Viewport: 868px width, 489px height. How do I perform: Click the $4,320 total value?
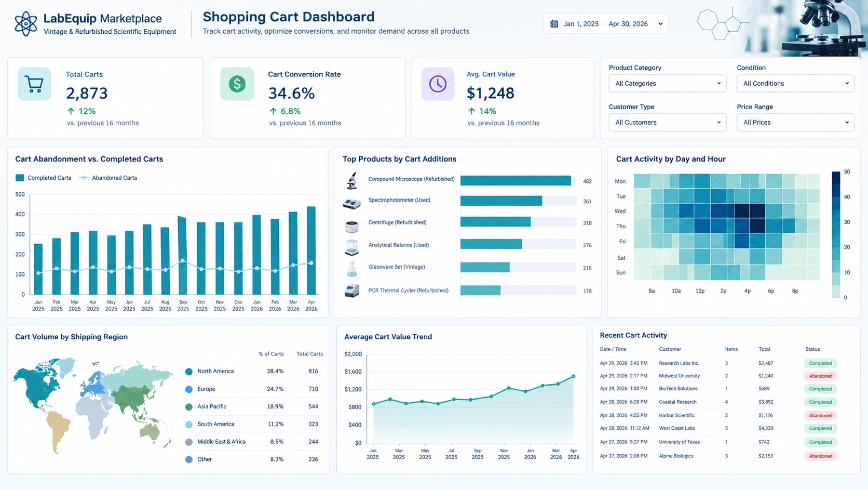[766, 429]
